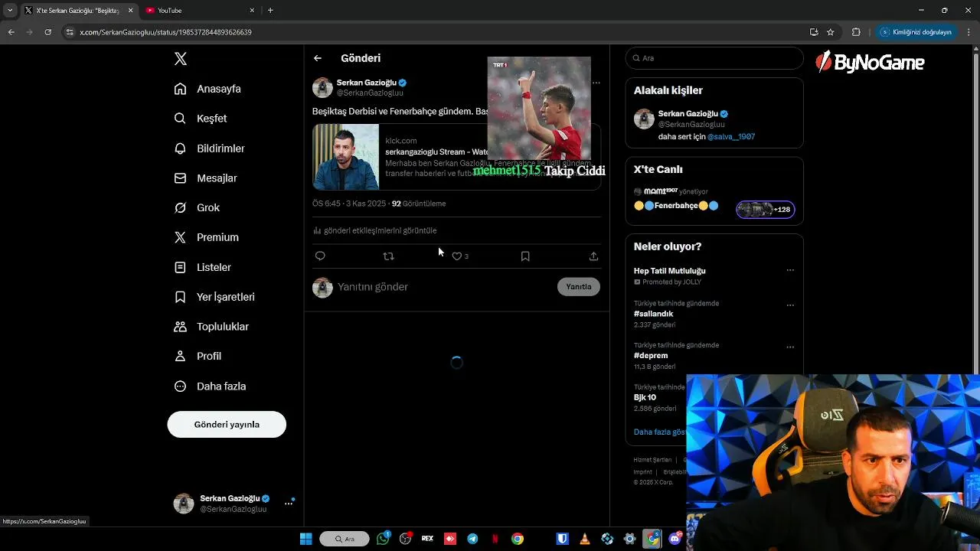
Task: Open the post's three-dot options menu
Action: coord(596,83)
